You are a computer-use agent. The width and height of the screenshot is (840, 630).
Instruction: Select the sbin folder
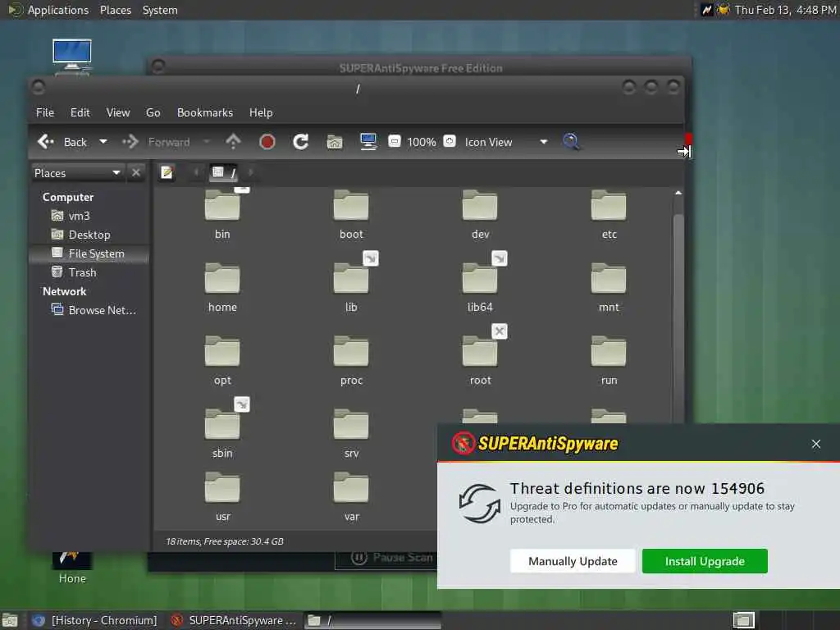222,433
